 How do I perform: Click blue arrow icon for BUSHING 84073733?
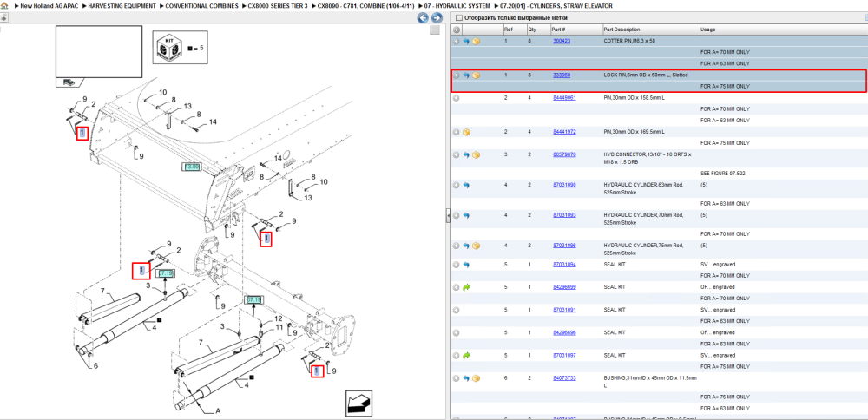pyautogui.click(x=466, y=378)
